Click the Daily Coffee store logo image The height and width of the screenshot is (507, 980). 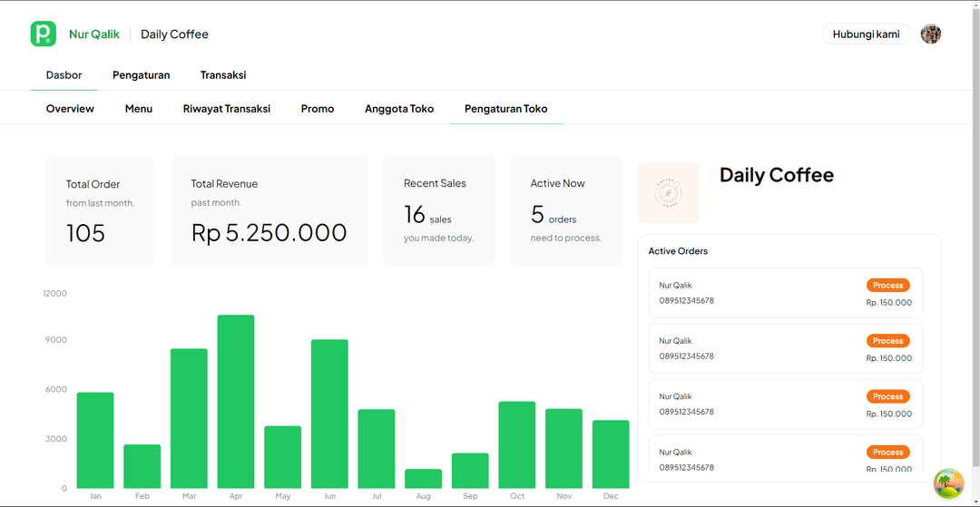669,193
